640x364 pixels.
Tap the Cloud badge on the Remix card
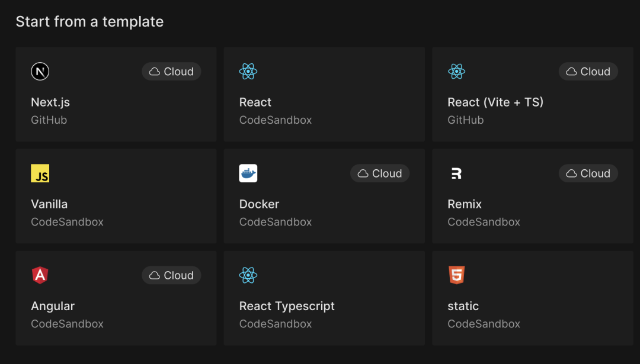tap(588, 173)
